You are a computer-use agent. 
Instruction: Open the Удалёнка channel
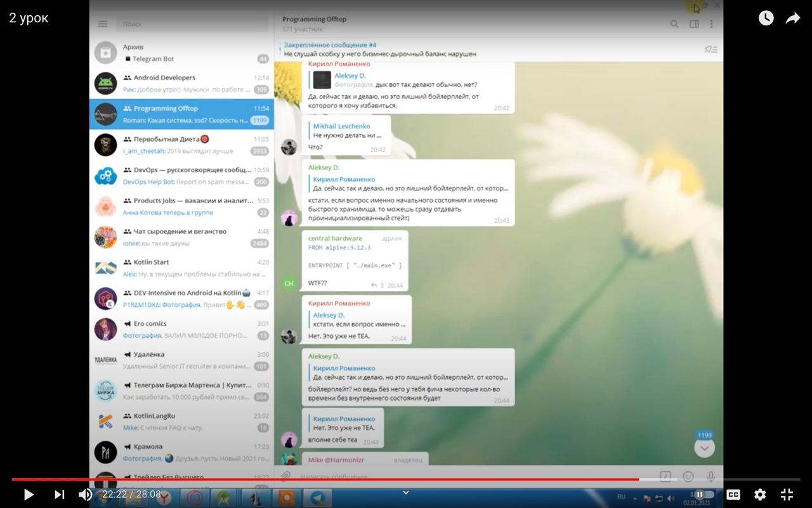[181, 360]
